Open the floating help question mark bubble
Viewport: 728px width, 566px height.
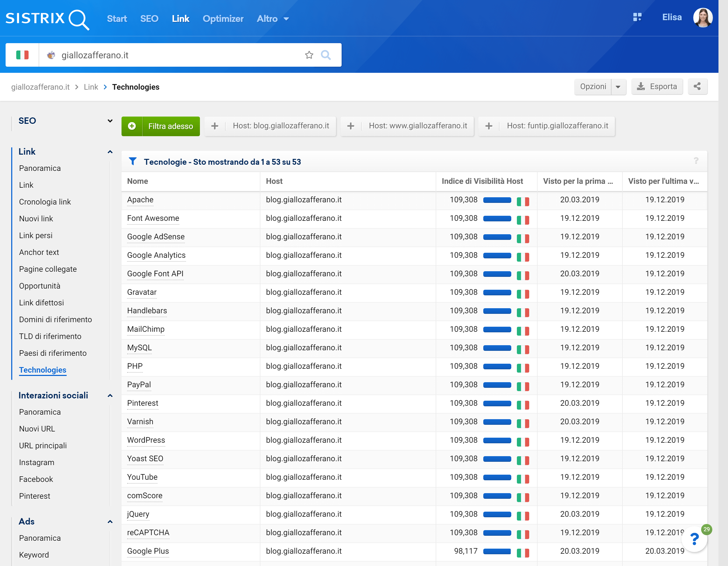(x=694, y=539)
